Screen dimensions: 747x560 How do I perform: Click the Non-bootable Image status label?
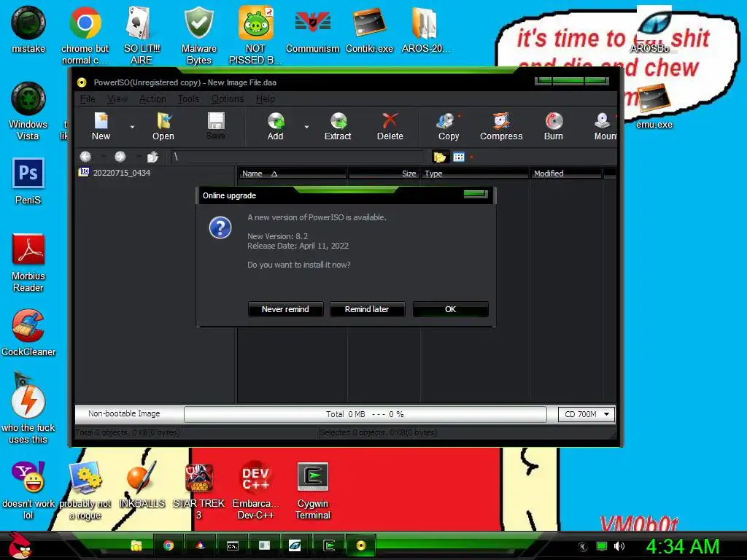coord(124,413)
